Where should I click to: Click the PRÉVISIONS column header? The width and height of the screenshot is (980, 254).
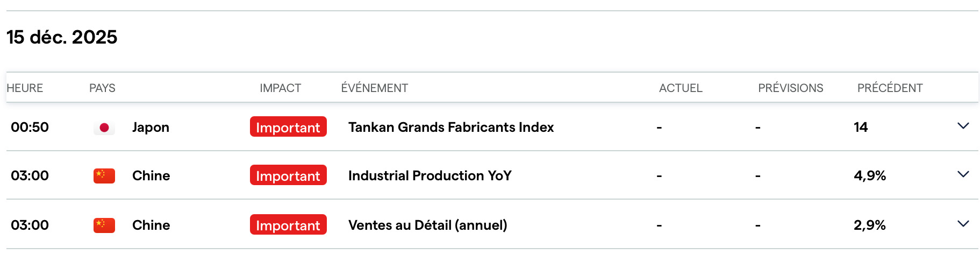tap(790, 88)
